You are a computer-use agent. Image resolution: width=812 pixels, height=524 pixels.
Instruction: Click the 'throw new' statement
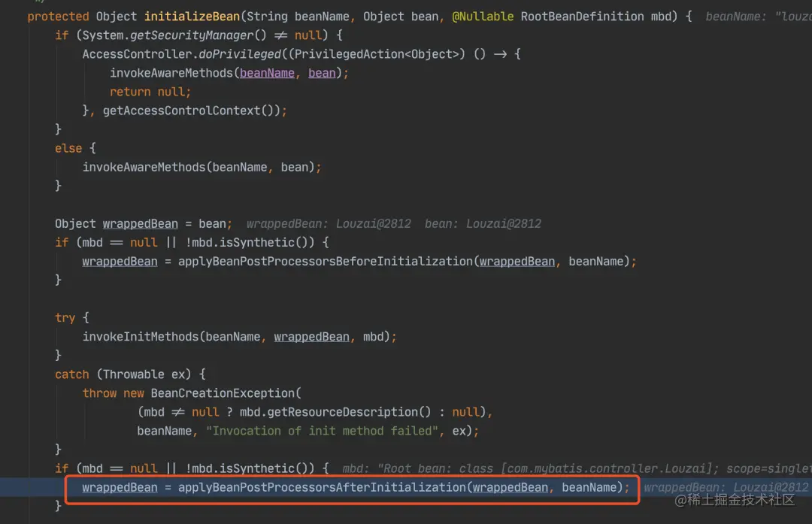tap(113, 393)
